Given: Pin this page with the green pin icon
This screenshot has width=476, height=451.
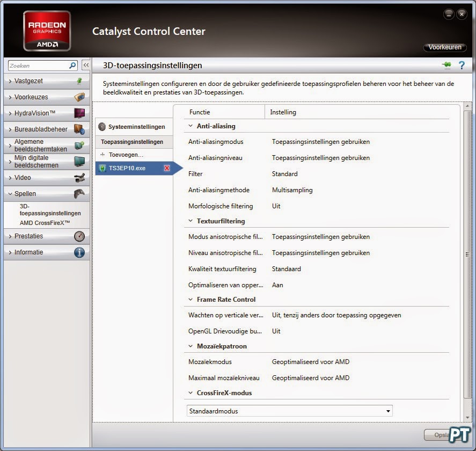Looking at the screenshot, I should [446, 65].
